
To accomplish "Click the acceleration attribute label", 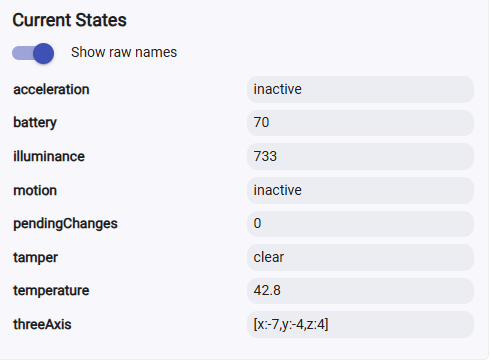I will tap(51, 89).
